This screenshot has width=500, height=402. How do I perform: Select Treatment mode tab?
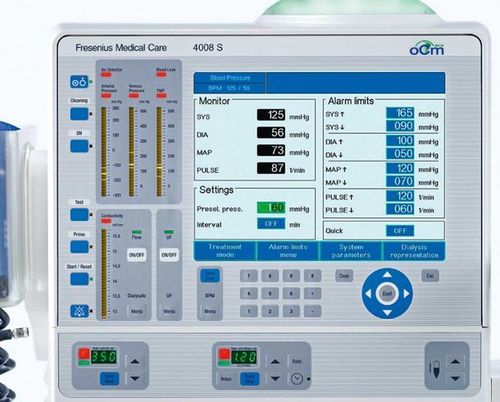pyautogui.click(x=225, y=251)
